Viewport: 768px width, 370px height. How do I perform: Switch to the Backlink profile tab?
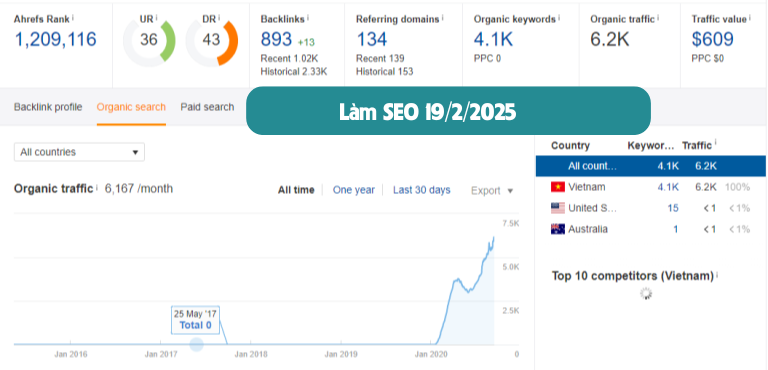pyautogui.click(x=48, y=107)
